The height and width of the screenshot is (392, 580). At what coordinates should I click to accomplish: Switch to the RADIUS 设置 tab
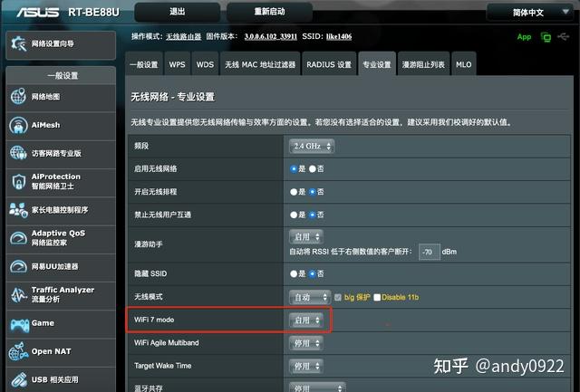tap(329, 64)
